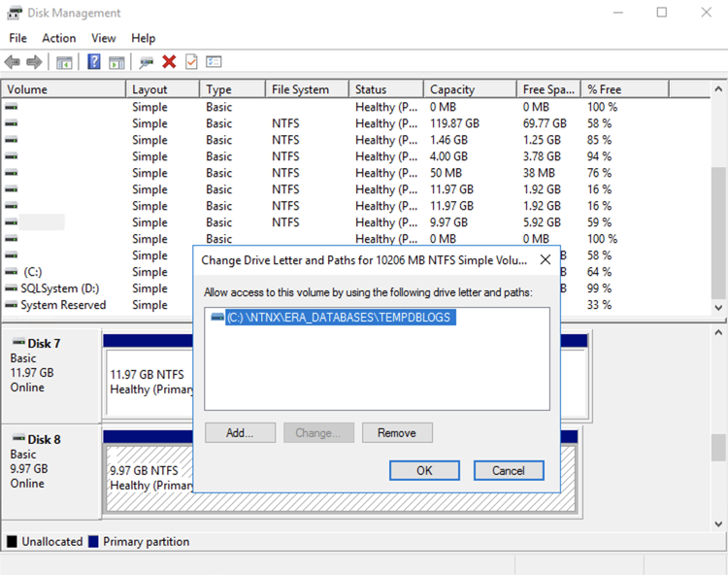Click the blue Primary partition legend swatch

tap(93, 542)
